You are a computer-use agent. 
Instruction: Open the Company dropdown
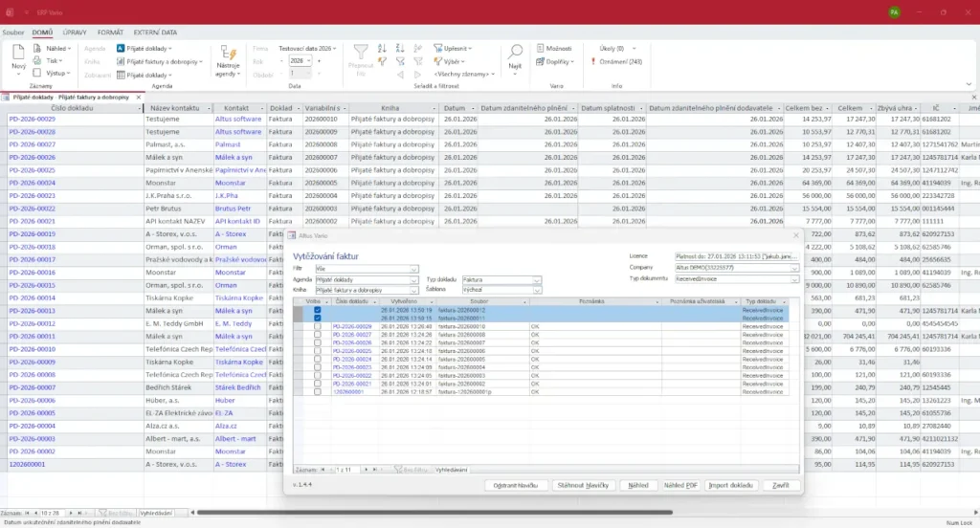click(x=794, y=268)
